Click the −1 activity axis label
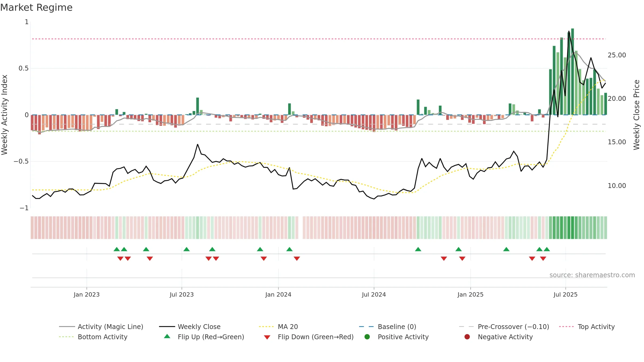The height and width of the screenshot is (362, 644). (24, 208)
